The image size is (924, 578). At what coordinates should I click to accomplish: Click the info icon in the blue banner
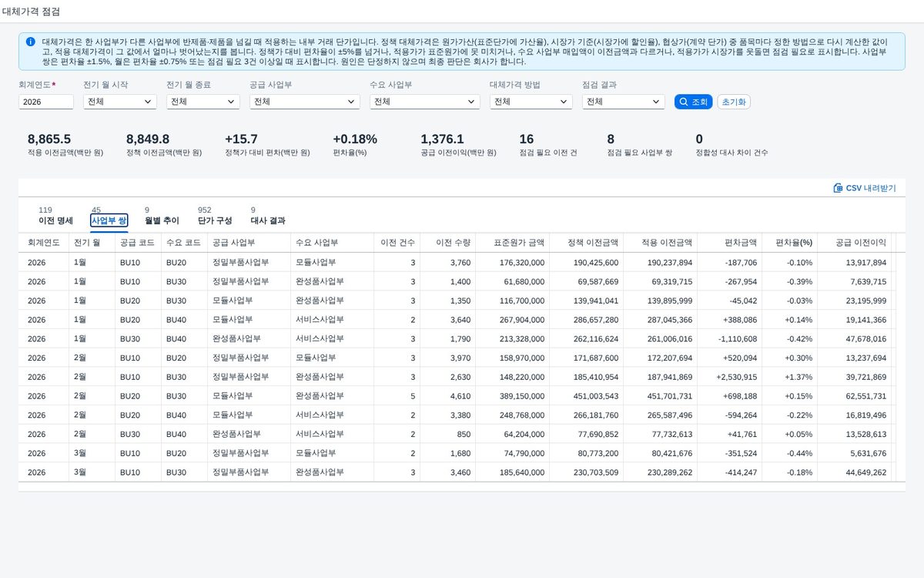30,42
